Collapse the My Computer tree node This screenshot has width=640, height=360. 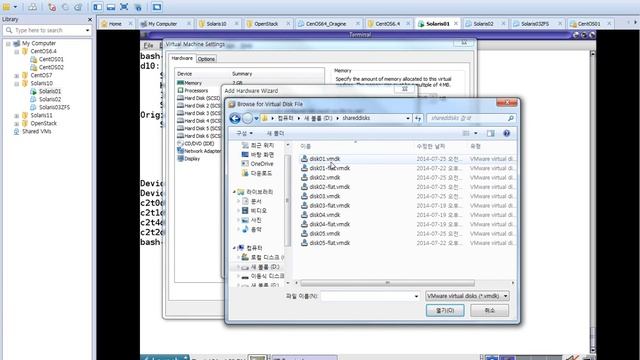tap(8, 43)
